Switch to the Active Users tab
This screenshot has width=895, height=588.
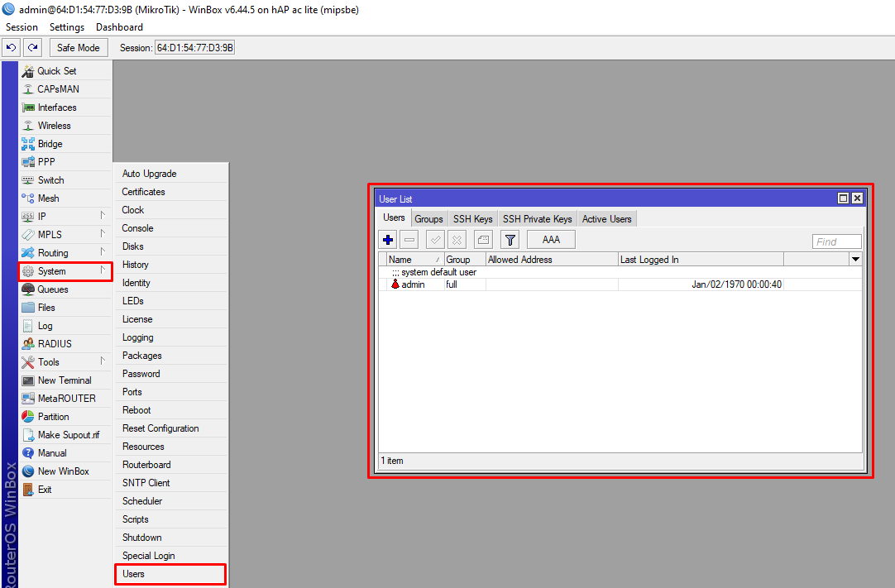606,219
